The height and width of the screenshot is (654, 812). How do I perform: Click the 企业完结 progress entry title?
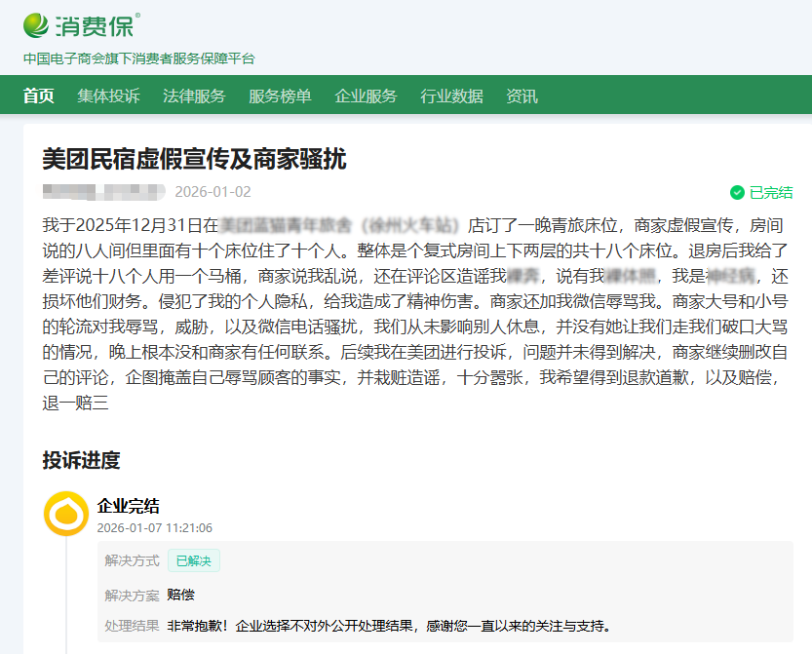coord(128,506)
